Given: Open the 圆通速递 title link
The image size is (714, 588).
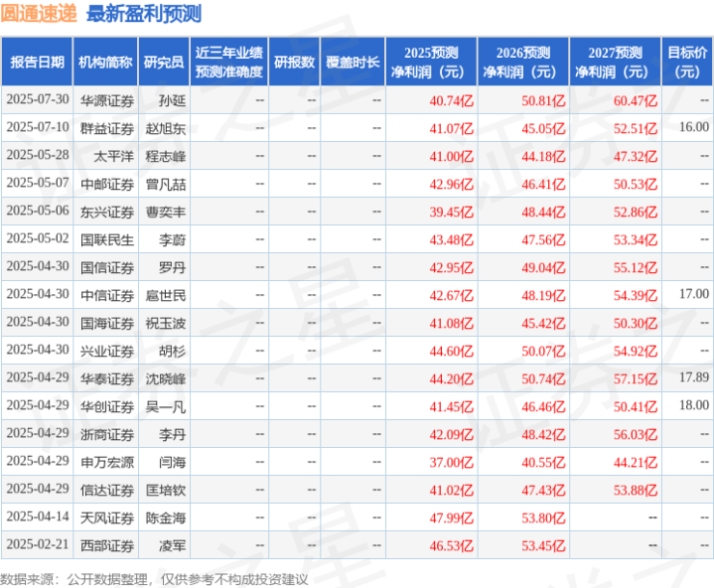Looking at the screenshot, I should 39,14.
